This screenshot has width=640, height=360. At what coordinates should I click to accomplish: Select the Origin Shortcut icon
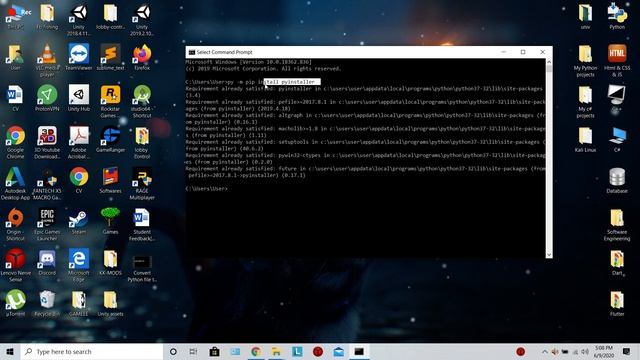pyautogui.click(x=16, y=224)
